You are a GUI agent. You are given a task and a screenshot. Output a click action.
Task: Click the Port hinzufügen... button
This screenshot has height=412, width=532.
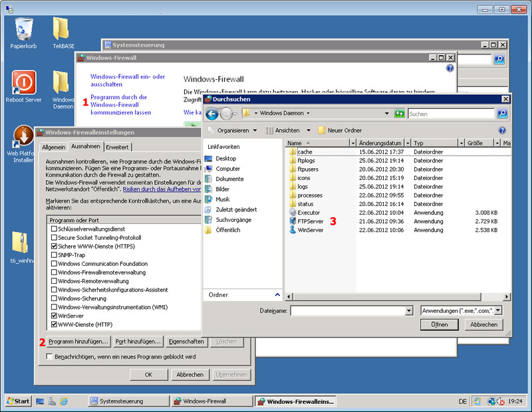point(138,342)
